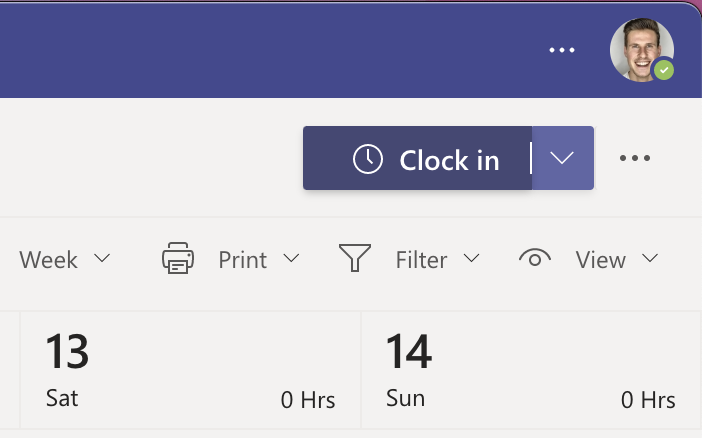Open the top bar ellipsis menu
The height and width of the screenshot is (438, 702).
[562, 50]
